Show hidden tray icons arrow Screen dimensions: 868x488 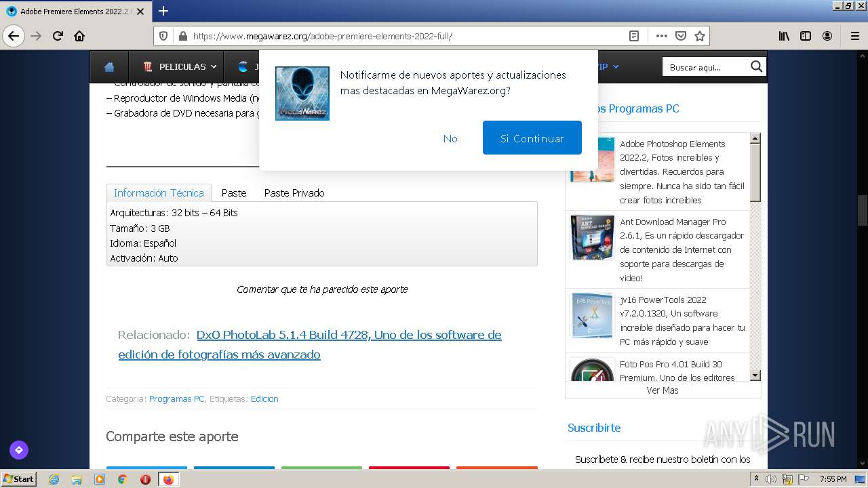coord(756,479)
